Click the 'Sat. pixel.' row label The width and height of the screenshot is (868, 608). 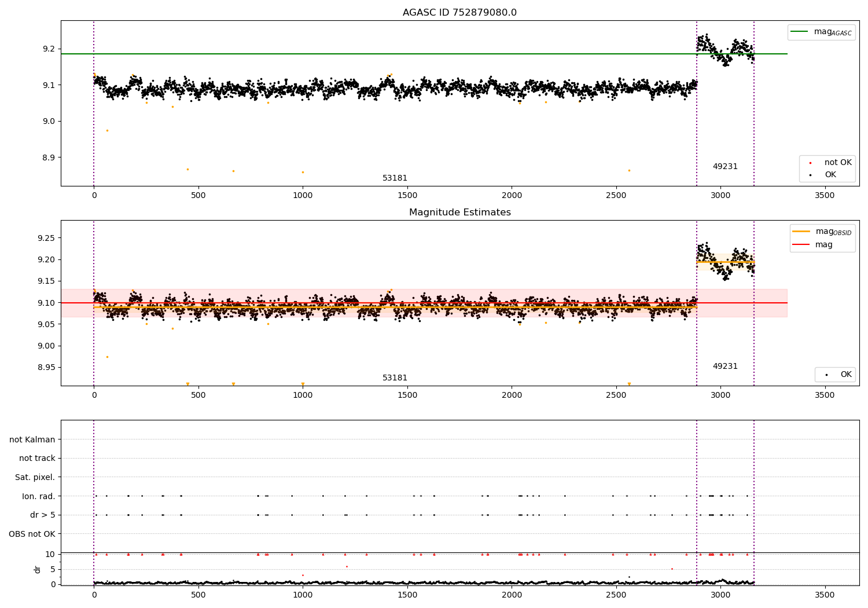tap(35, 477)
